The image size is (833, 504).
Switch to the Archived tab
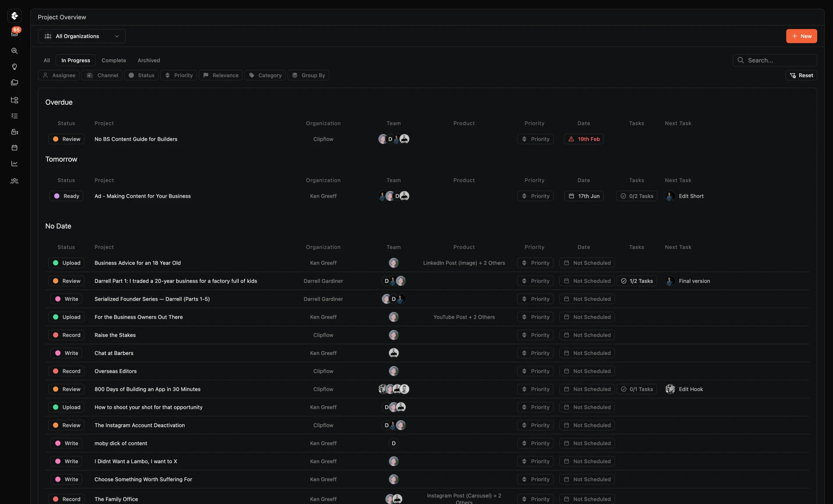(x=149, y=60)
